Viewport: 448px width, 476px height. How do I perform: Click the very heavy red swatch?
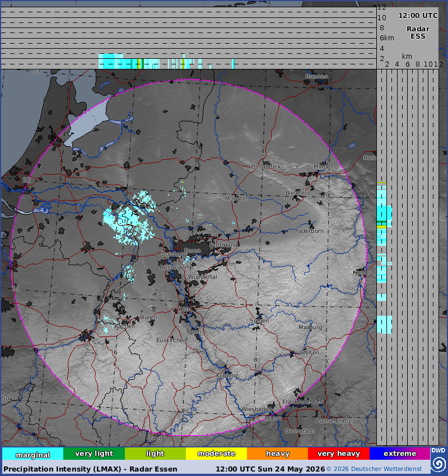click(339, 454)
